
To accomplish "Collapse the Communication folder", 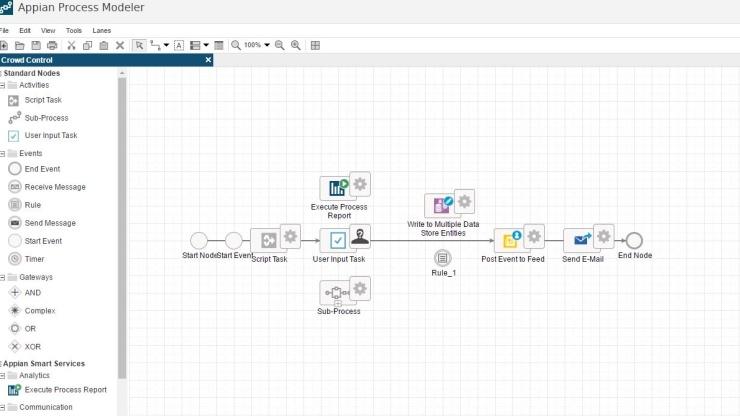I will point(2,408).
